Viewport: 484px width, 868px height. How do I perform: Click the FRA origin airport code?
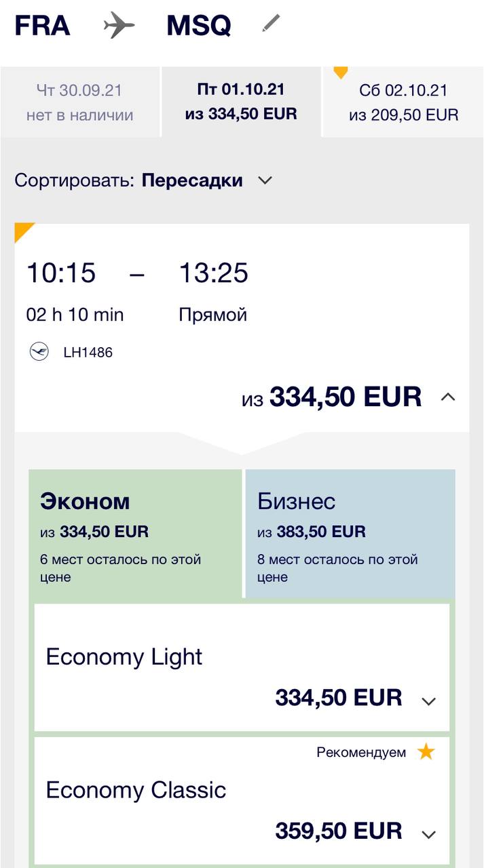[42, 26]
